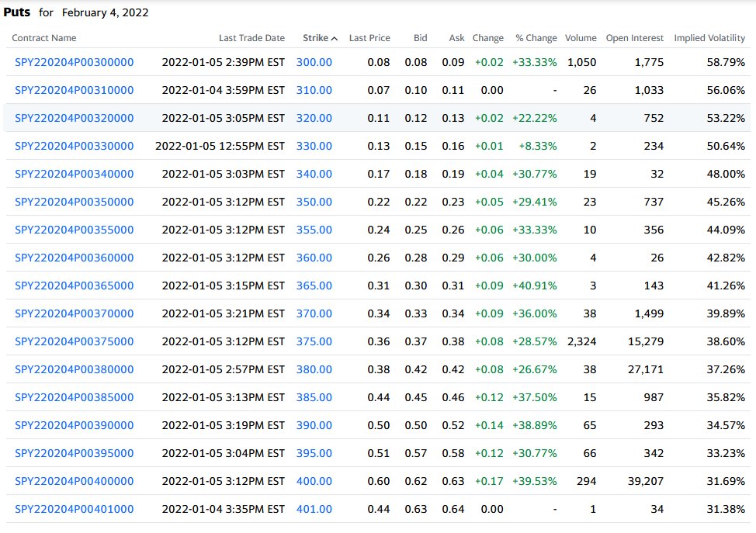Select the 300.00 strike price link
Viewport: 756px width, 533px height.
[314, 62]
